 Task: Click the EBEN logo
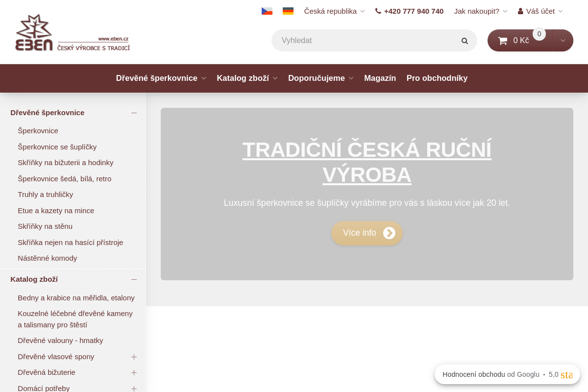tap(73, 33)
